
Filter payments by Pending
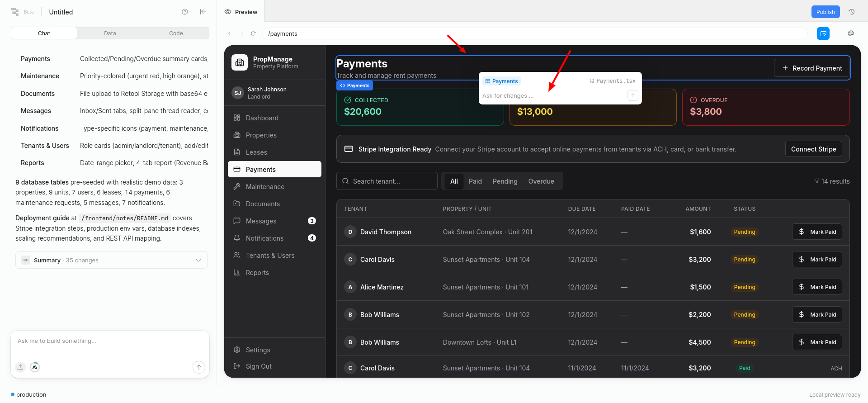coord(505,181)
